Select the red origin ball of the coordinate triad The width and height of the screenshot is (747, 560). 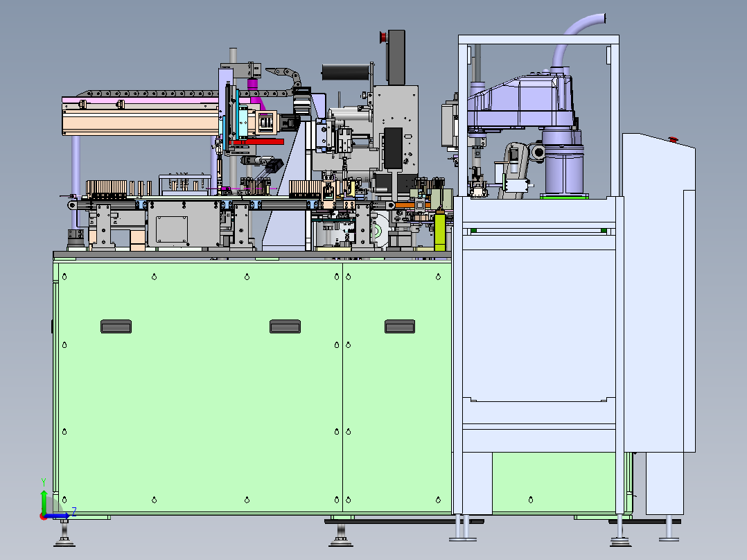[x=44, y=516]
